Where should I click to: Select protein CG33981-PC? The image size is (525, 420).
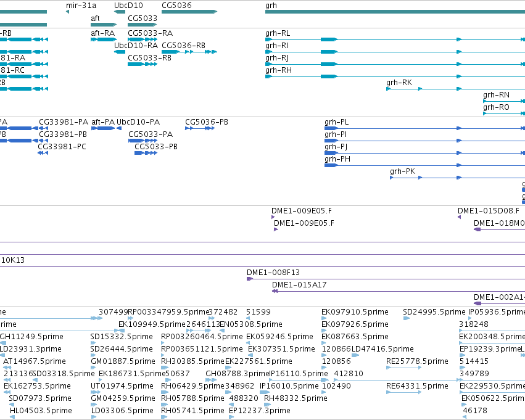(62, 147)
